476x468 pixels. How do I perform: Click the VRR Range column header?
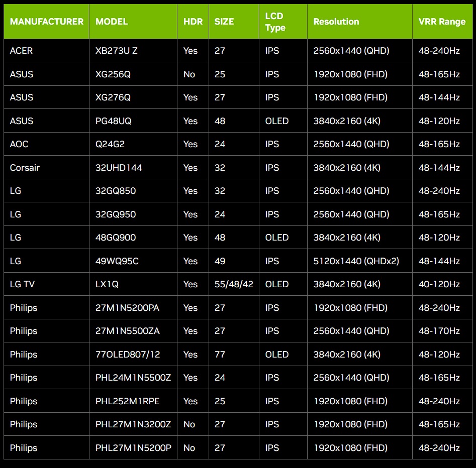(443, 22)
